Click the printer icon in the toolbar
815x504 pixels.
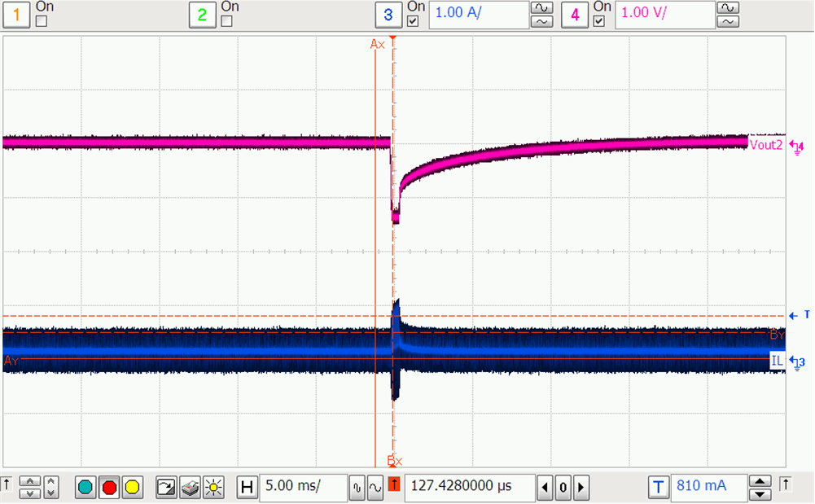pos(188,487)
